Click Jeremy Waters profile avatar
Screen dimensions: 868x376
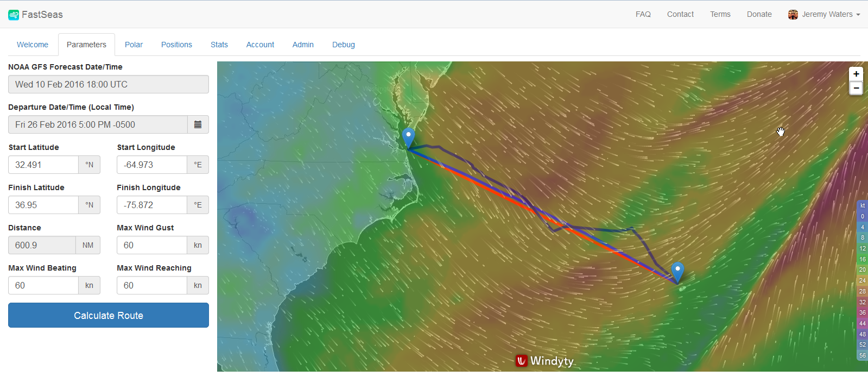click(793, 15)
